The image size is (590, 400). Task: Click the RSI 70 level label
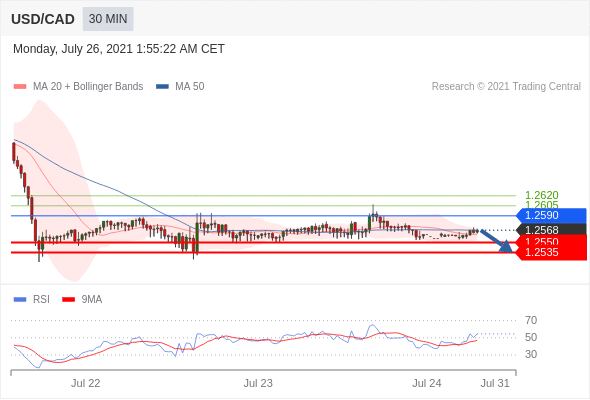(x=531, y=321)
